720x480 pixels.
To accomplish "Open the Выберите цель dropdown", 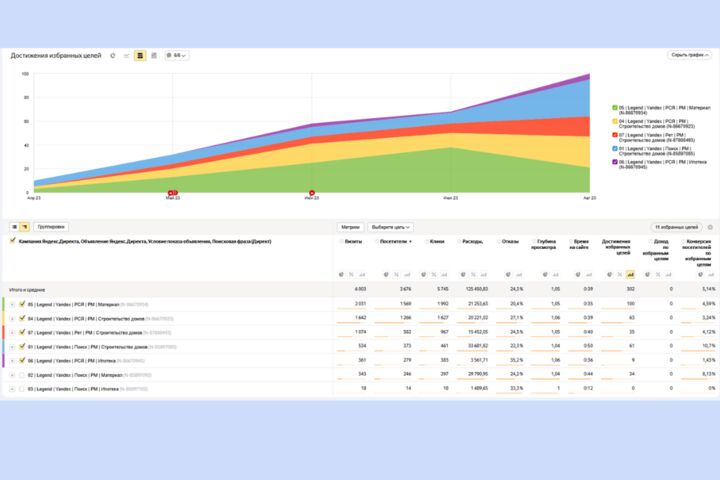I will click(390, 227).
